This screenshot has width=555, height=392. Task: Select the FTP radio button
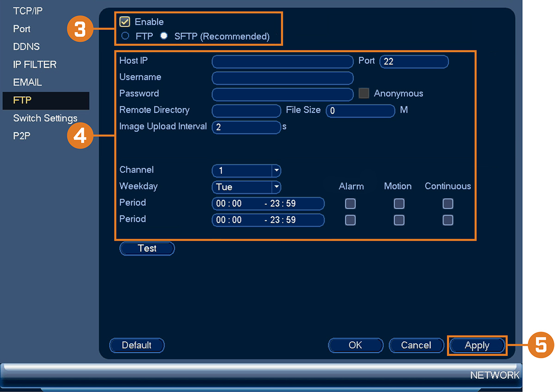click(x=125, y=37)
